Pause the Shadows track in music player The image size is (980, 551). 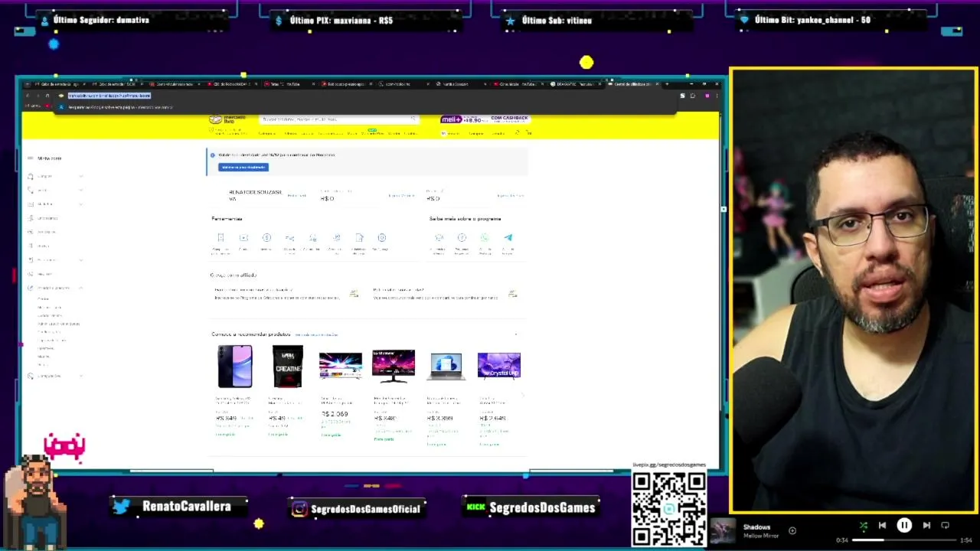(x=904, y=526)
